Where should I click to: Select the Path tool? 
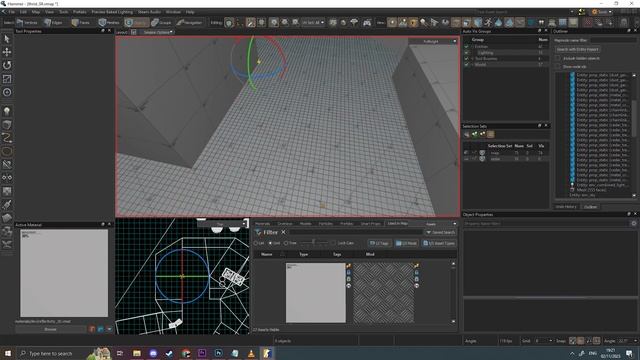click(7, 138)
